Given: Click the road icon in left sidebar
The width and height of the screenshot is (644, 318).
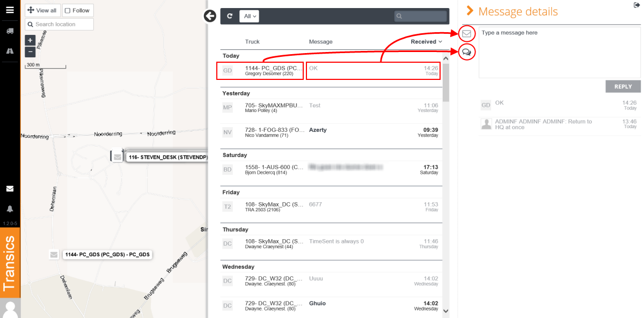Looking at the screenshot, I should click(x=10, y=51).
